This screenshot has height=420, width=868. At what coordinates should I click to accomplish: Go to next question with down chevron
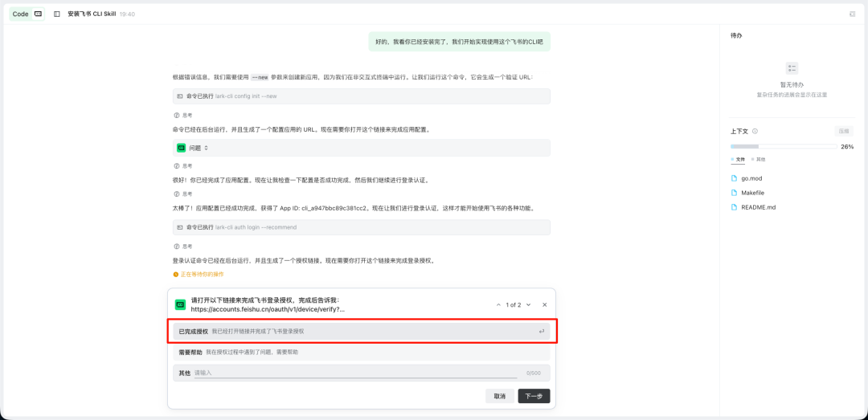[x=528, y=305]
